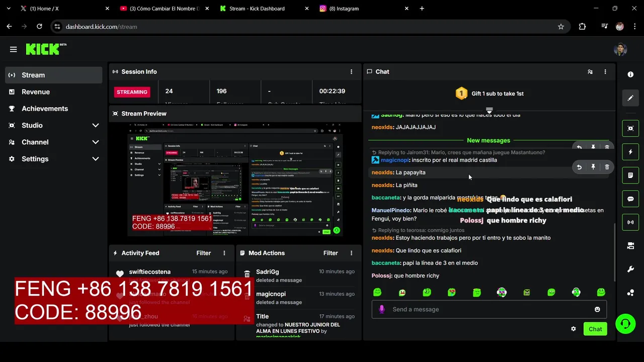The image size is (644, 362).
Task: Click the New messages divider label
Action: [488, 140]
